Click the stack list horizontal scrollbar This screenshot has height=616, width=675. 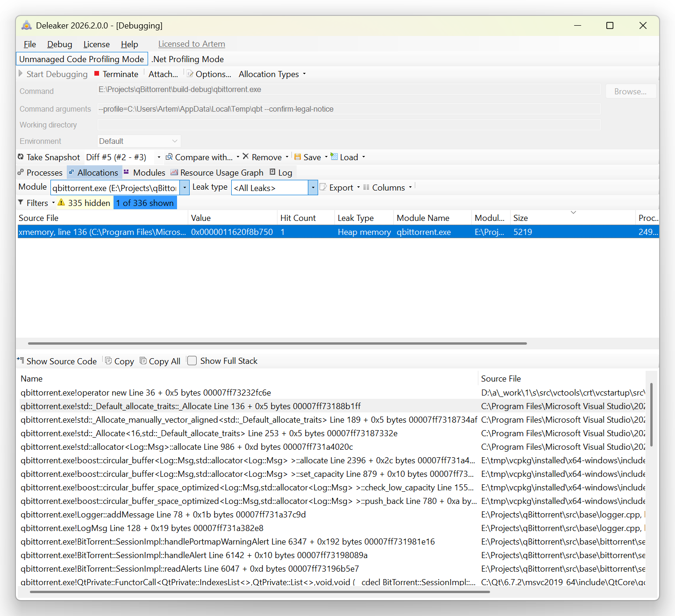260,592
